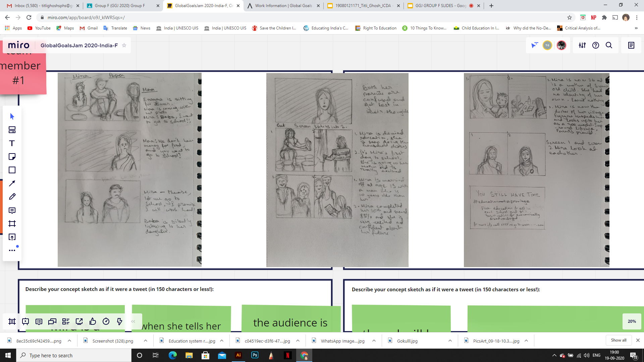Open the Comment tool
Viewport: 644px width, 362px height.
click(12, 210)
